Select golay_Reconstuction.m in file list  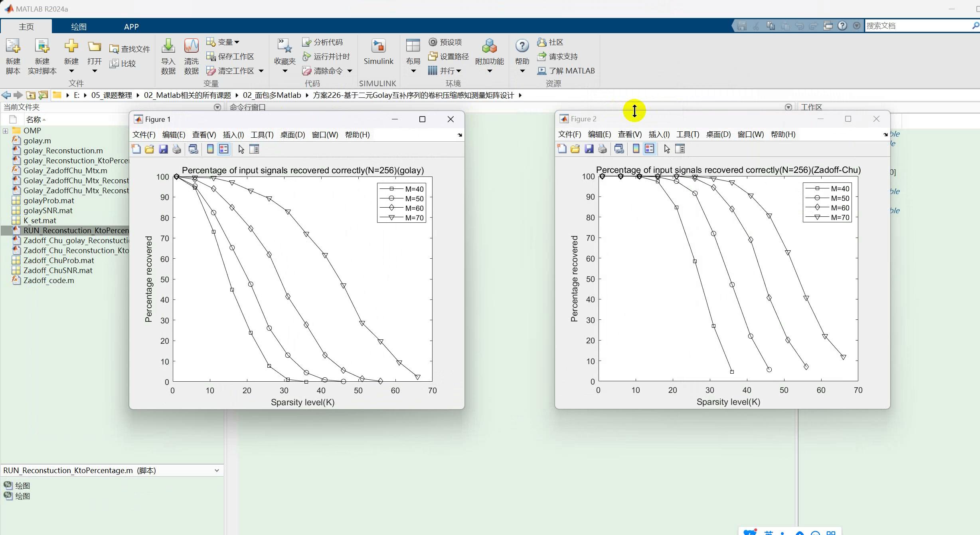point(63,151)
